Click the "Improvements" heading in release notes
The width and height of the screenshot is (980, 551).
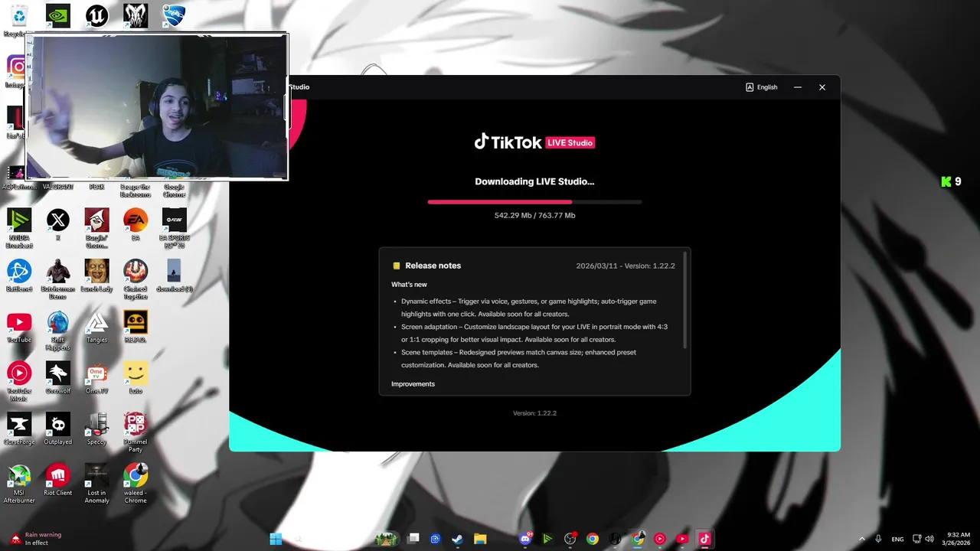click(413, 384)
